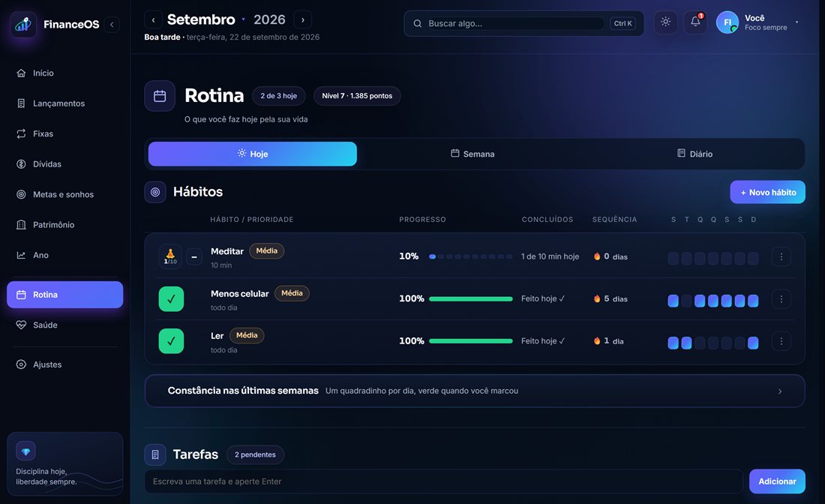825x504 pixels.
Task: Click the user avatar FI
Action: pyautogui.click(x=727, y=22)
